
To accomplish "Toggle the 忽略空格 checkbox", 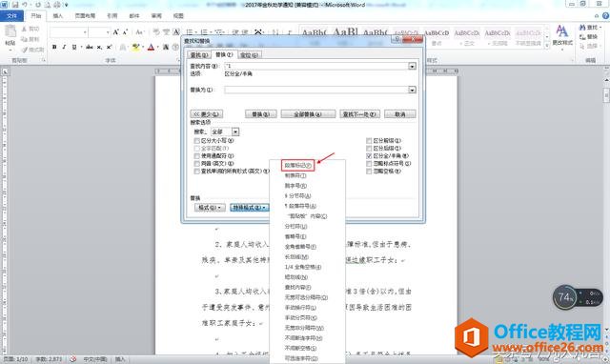I will coord(369,172).
